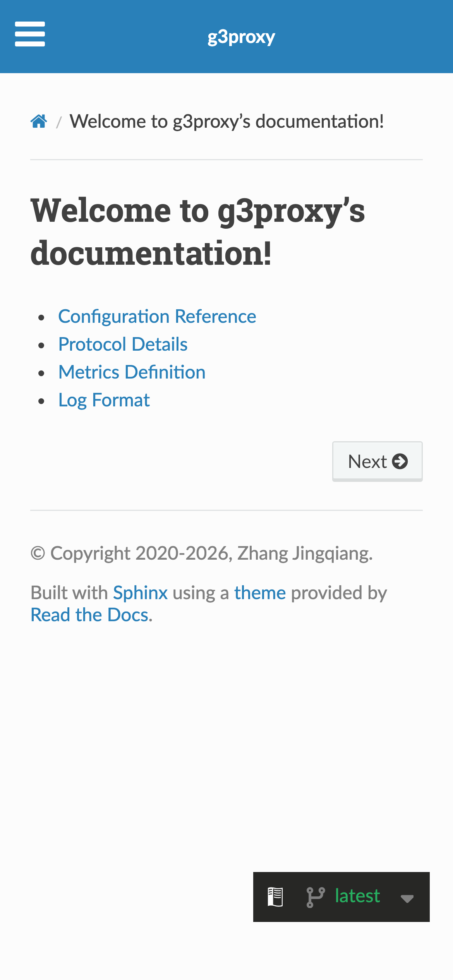Click the 'theme' footer link
This screenshot has width=453, height=980.
(260, 593)
